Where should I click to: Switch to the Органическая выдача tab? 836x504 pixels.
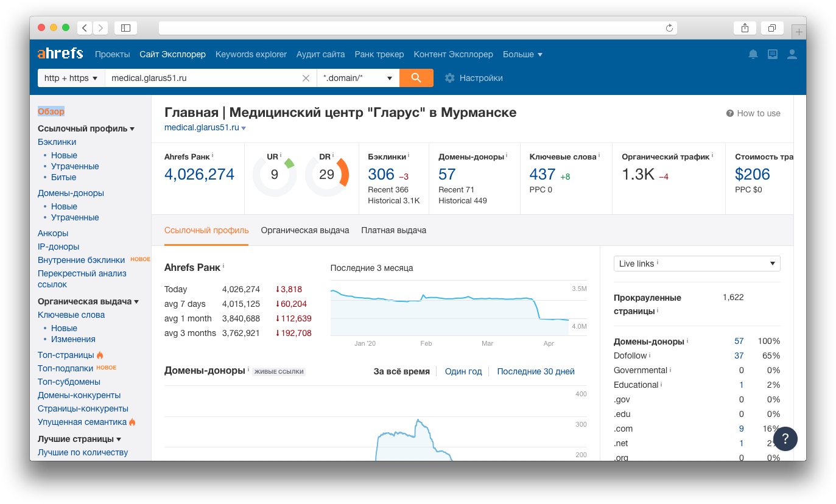point(305,230)
